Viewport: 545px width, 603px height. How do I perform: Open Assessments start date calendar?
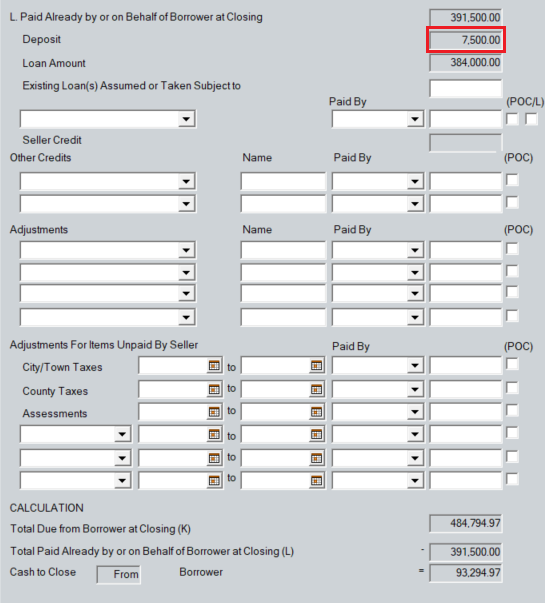tap(214, 412)
